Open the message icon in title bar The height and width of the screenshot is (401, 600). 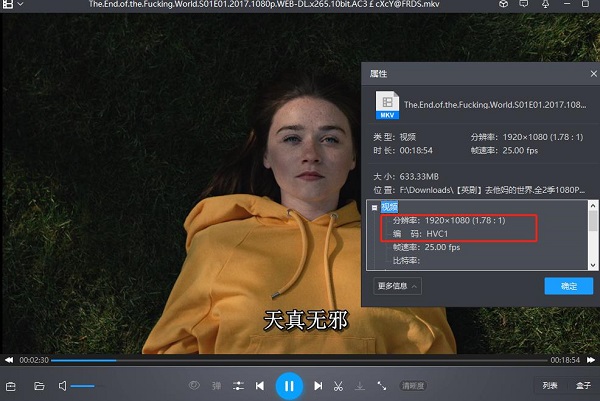(x=524, y=4)
